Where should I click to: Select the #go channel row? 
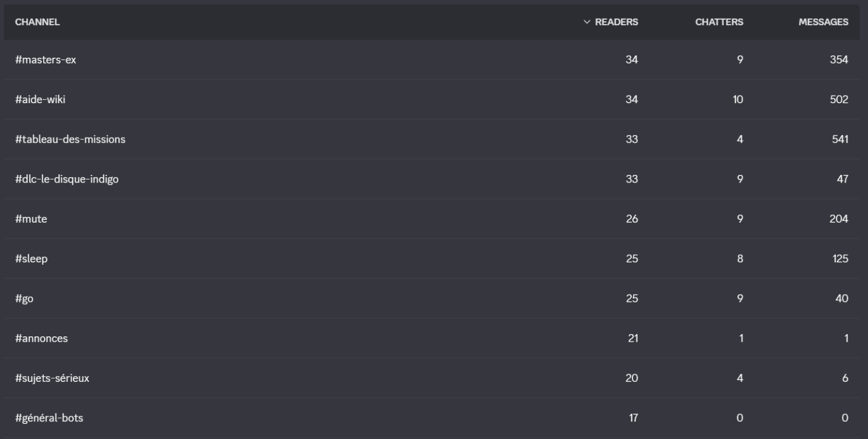pyautogui.click(x=431, y=298)
